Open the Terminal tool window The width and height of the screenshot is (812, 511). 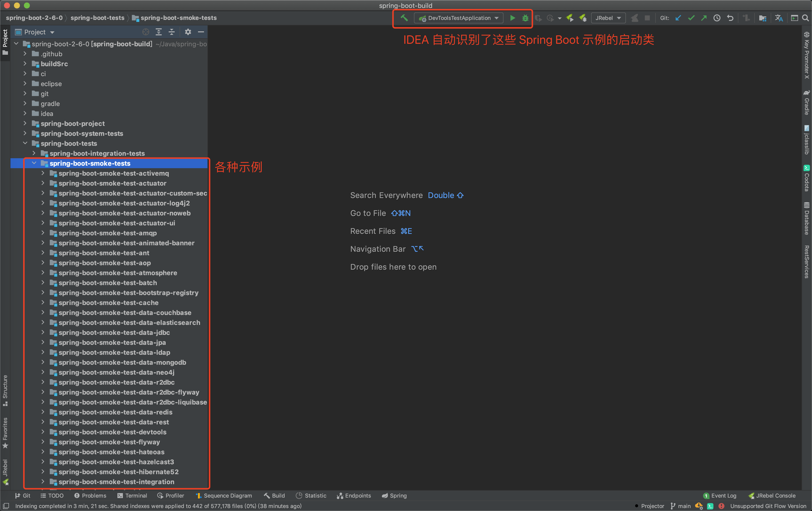click(x=132, y=496)
